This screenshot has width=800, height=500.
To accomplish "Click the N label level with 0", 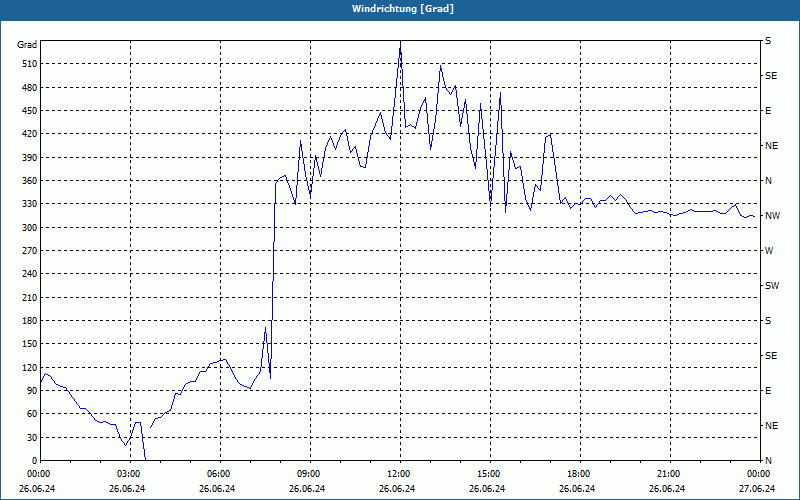I will pos(768,460).
